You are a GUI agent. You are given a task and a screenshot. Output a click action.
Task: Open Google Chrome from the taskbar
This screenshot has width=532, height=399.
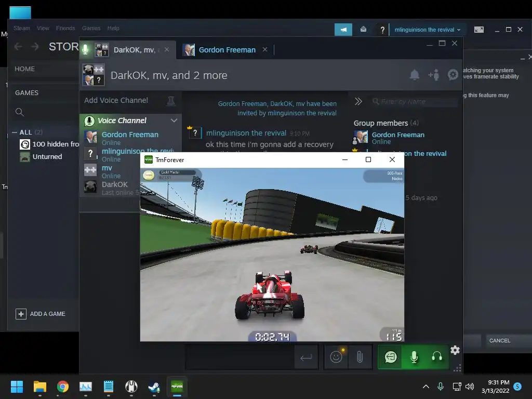coord(63,387)
